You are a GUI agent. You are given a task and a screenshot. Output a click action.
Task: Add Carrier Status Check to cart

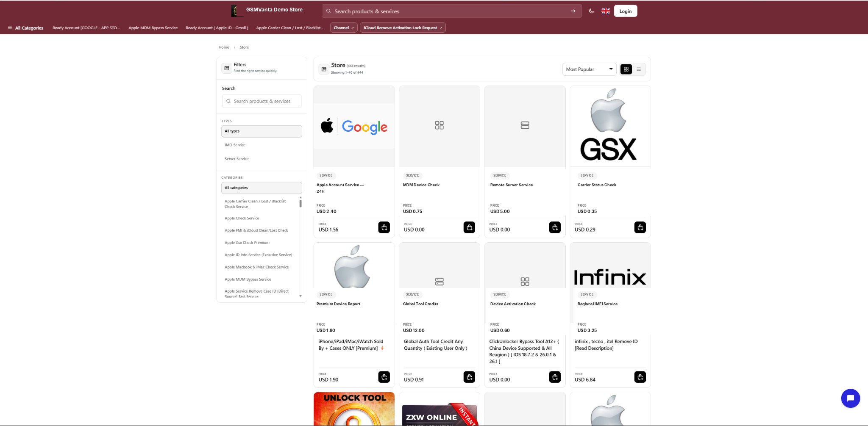[x=640, y=227]
